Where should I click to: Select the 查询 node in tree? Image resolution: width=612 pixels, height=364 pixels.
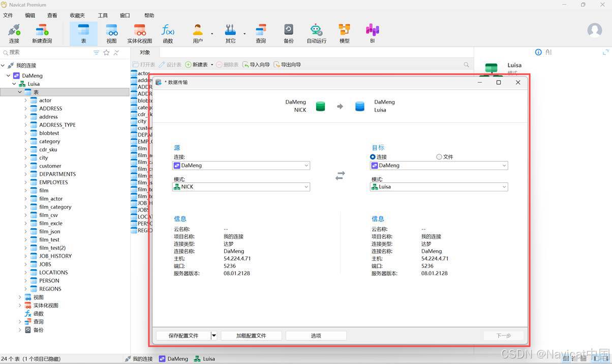click(39, 322)
